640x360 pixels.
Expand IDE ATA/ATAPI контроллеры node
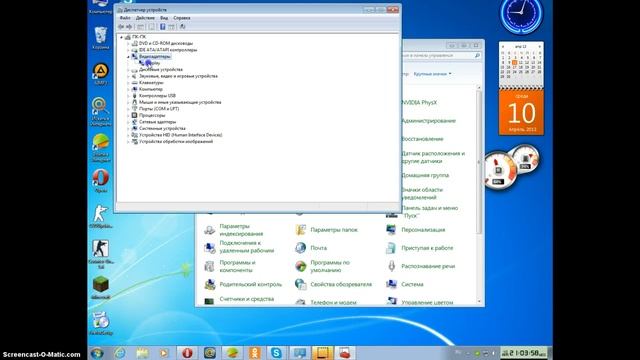(x=128, y=50)
